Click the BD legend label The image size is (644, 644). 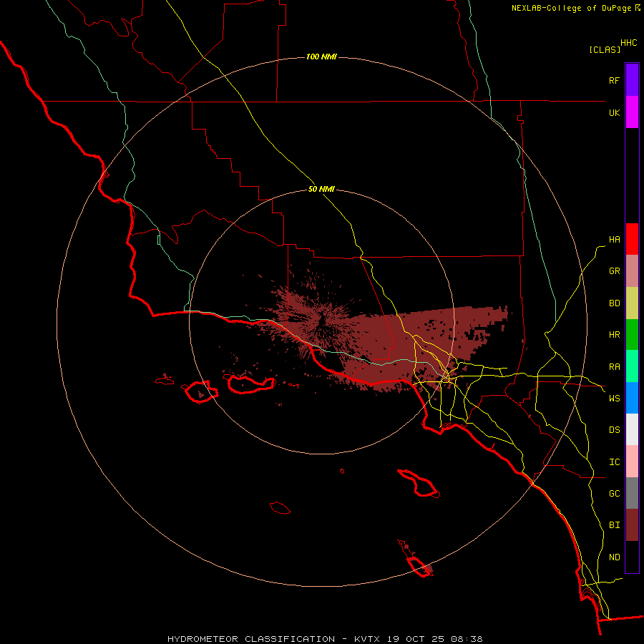[x=614, y=303]
